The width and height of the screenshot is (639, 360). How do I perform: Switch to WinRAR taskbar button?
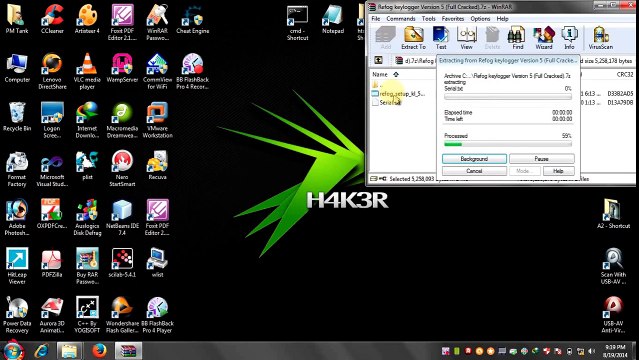[x=128, y=351]
